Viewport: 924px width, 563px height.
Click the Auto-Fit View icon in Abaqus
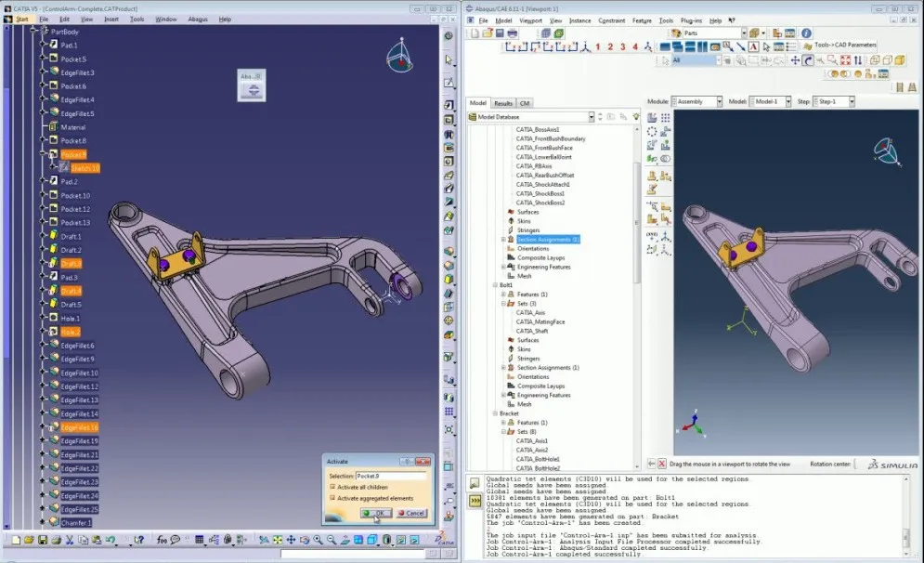(x=846, y=60)
